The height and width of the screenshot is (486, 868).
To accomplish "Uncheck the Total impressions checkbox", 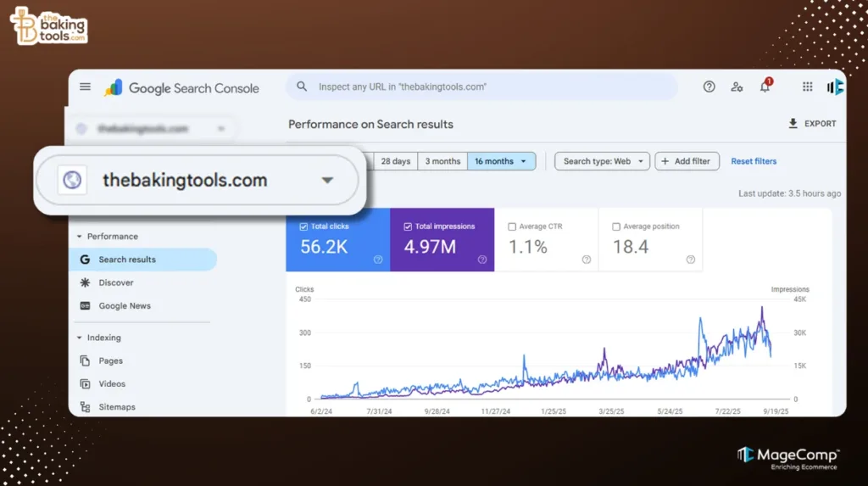I will pos(408,226).
